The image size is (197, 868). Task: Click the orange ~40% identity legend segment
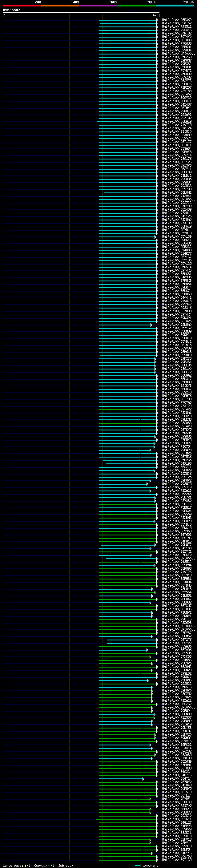(x=60, y=6)
